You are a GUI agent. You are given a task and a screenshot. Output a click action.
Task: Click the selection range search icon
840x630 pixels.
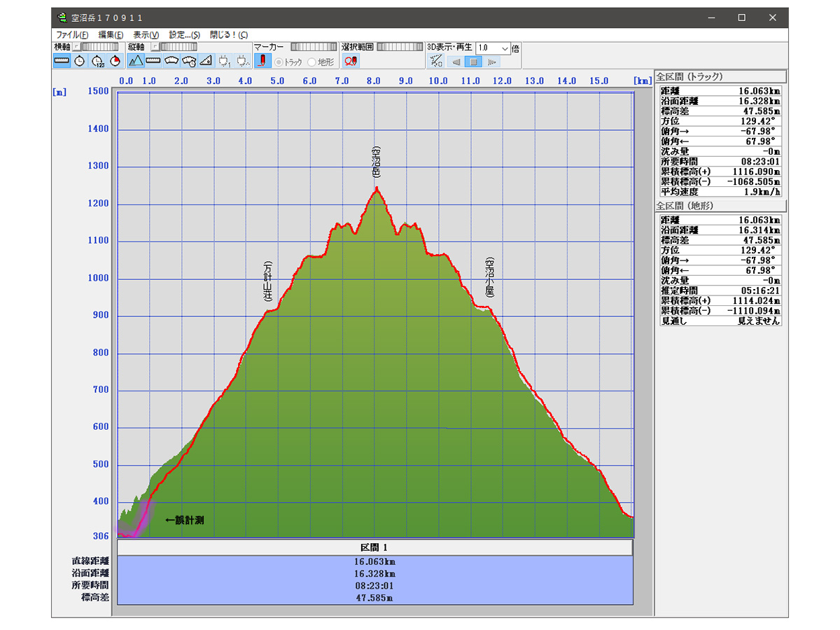[351, 61]
